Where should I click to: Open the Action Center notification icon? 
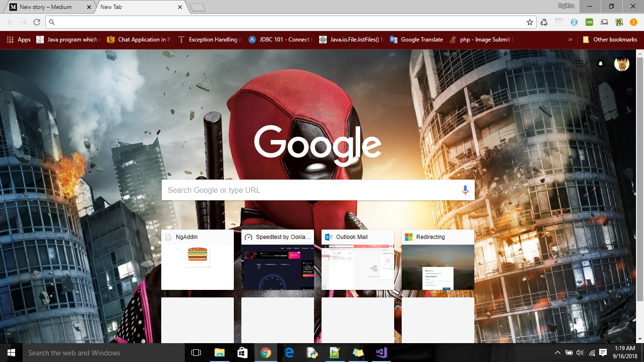click(603, 353)
